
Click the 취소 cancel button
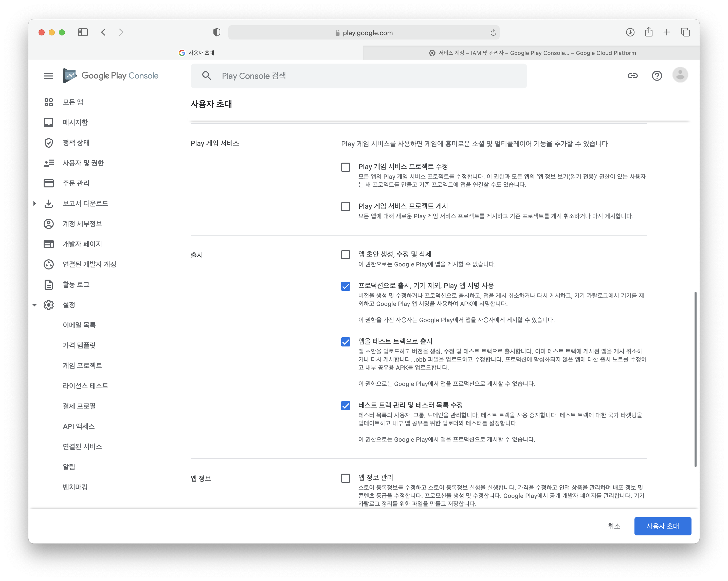[x=613, y=526]
